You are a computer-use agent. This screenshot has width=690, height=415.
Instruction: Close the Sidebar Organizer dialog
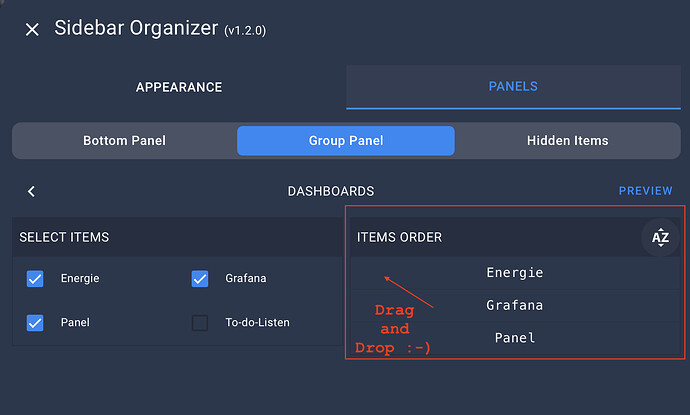pyautogui.click(x=32, y=29)
